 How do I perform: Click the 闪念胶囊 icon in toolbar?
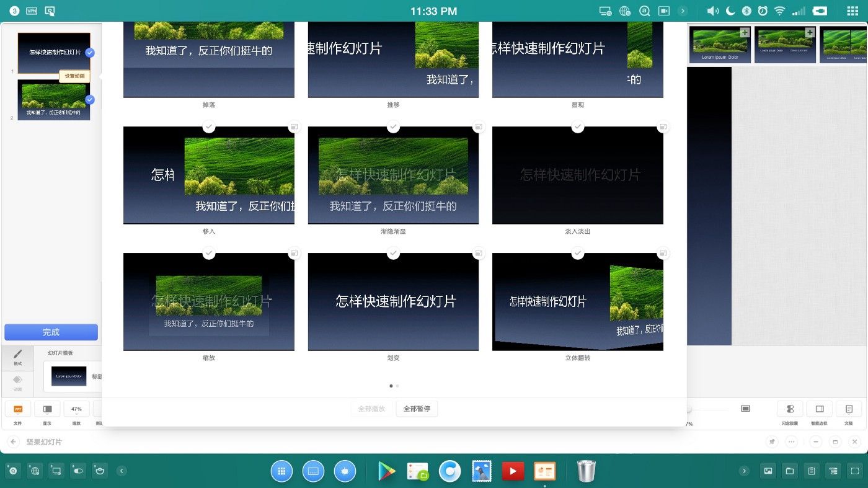click(790, 409)
